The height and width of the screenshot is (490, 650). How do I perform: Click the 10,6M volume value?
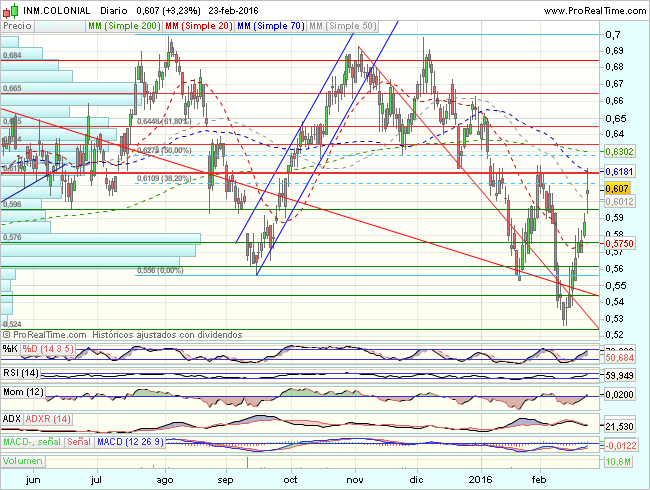618,461
